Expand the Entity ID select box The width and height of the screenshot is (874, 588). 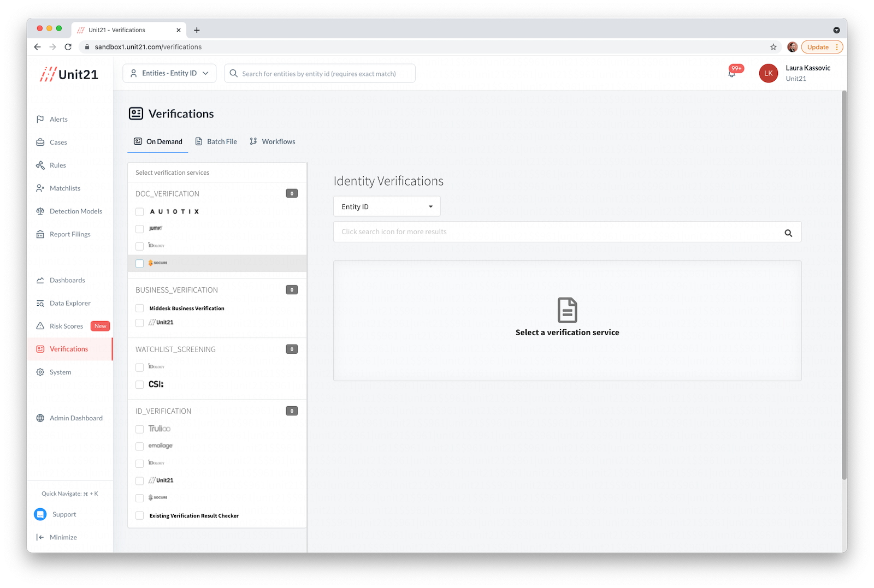(387, 206)
